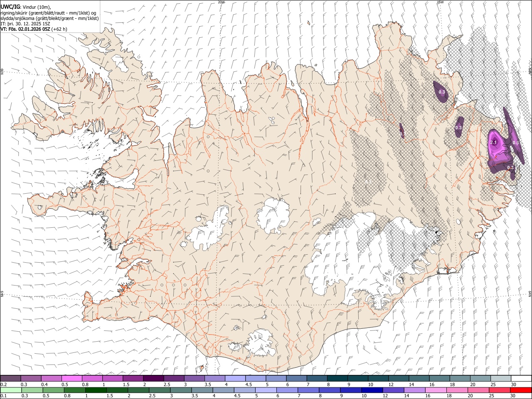Click the dark mauve 0.2–0.3 snow legend swatch
Viewport: 532px width, 399px height.
[x=10, y=379]
